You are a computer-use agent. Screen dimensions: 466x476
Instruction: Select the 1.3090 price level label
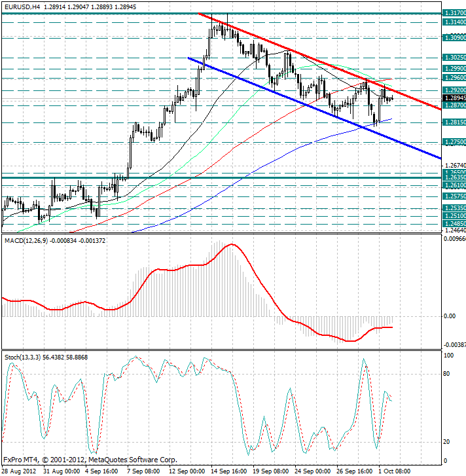[454, 37]
